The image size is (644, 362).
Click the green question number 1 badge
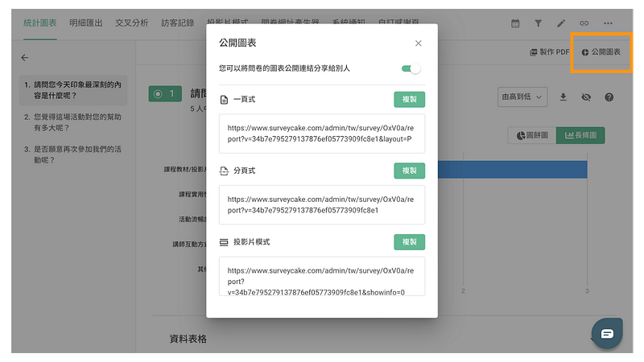coord(165,94)
